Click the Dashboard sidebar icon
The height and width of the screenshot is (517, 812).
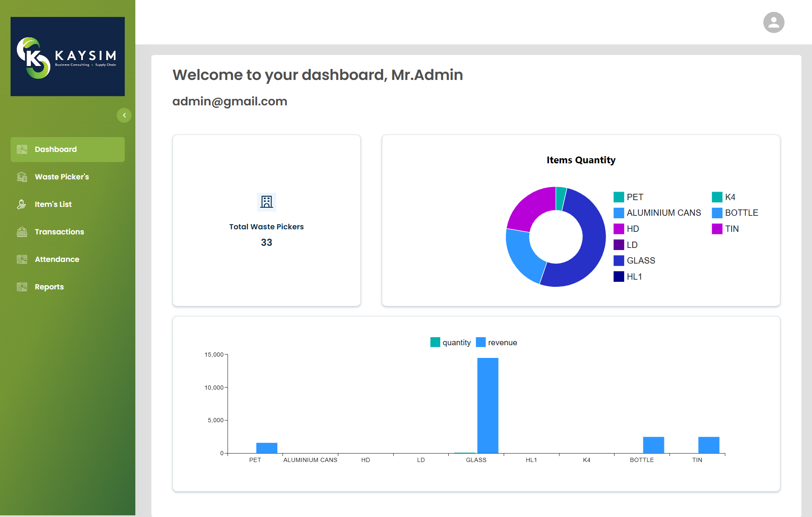(x=22, y=149)
